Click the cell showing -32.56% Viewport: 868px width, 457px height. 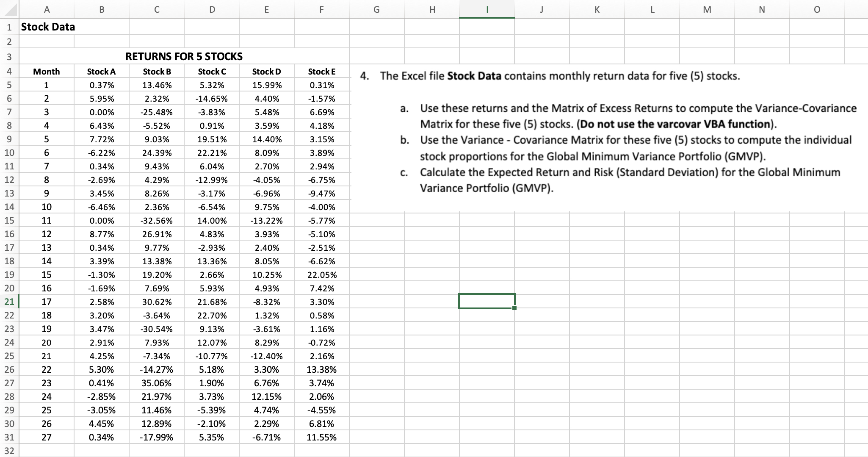pyautogui.click(x=157, y=220)
